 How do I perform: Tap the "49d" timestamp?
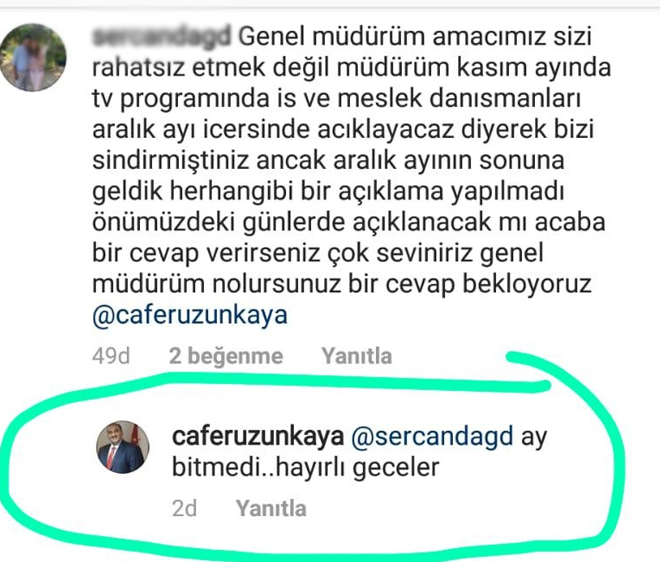[111, 356]
